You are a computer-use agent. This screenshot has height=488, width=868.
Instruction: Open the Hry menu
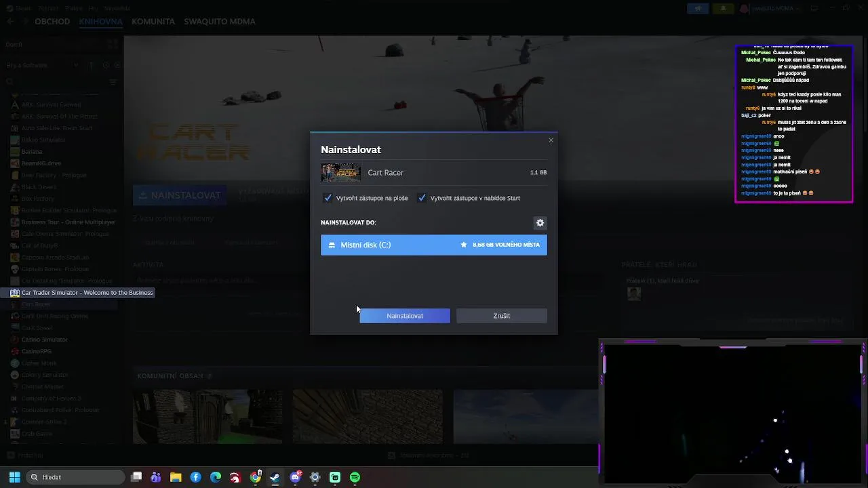click(93, 8)
